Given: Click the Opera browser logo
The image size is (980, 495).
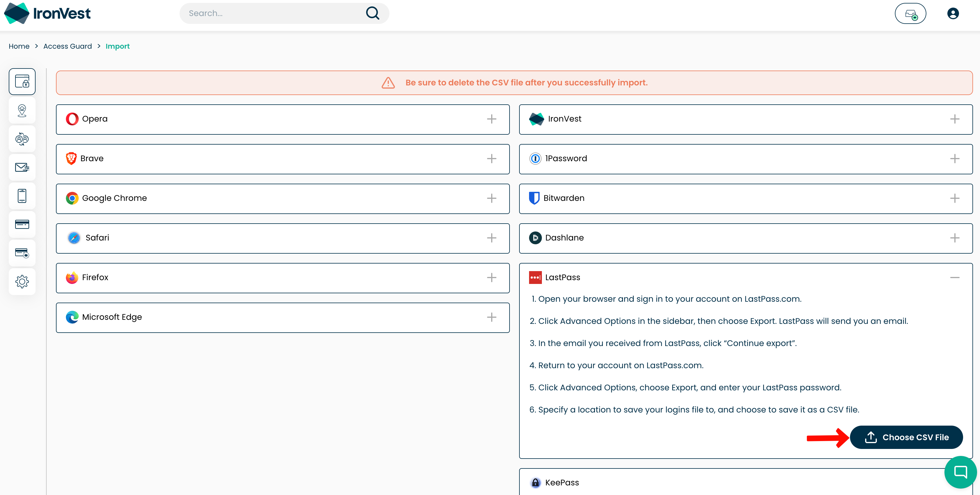Looking at the screenshot, I should [x=72, y=119].
